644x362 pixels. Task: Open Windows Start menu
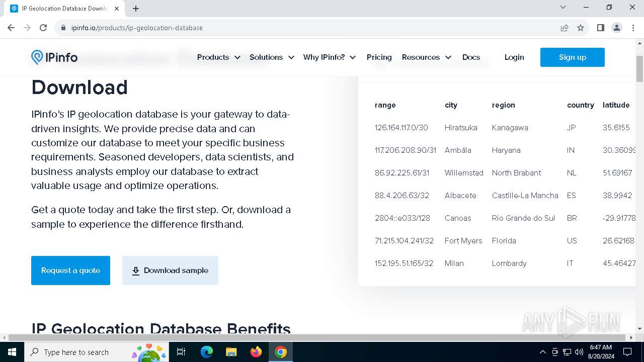(12, 352)
